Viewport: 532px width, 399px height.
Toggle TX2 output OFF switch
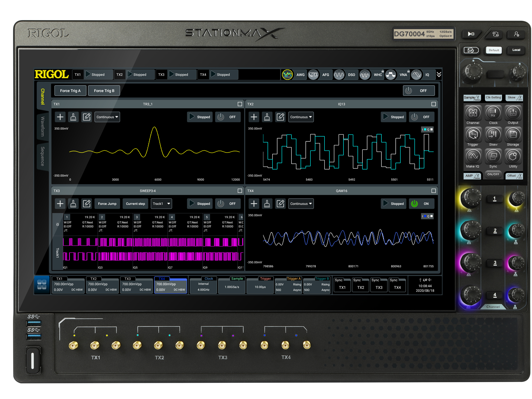pyautogui.click(x=422, y=117)
